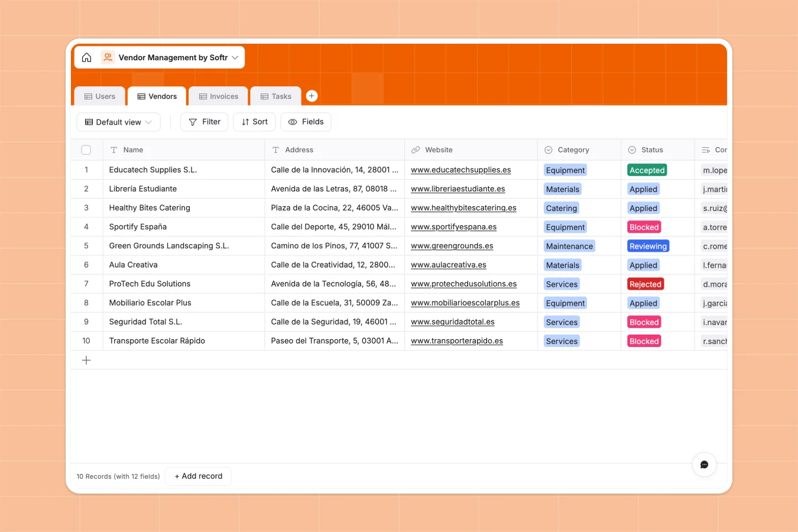The width and height of the screenshot is (798, 532).
Task: Click the Add record button at the bottom
Action: tap(198, 476)
